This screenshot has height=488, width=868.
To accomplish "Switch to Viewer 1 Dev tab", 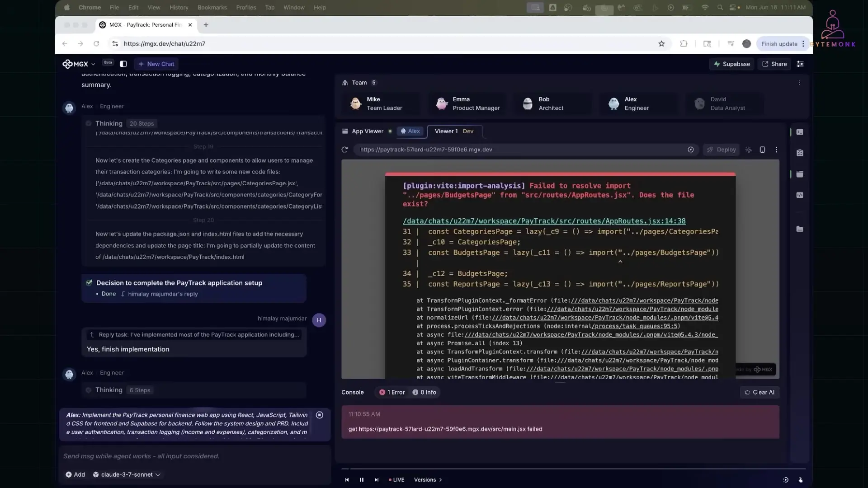I will [454, 131].
